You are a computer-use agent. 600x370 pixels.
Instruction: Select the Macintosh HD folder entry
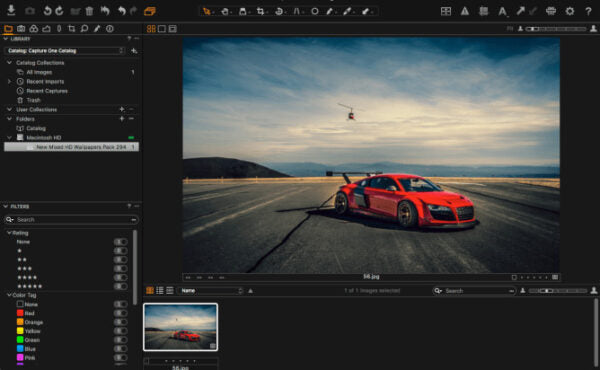point(44,137)
